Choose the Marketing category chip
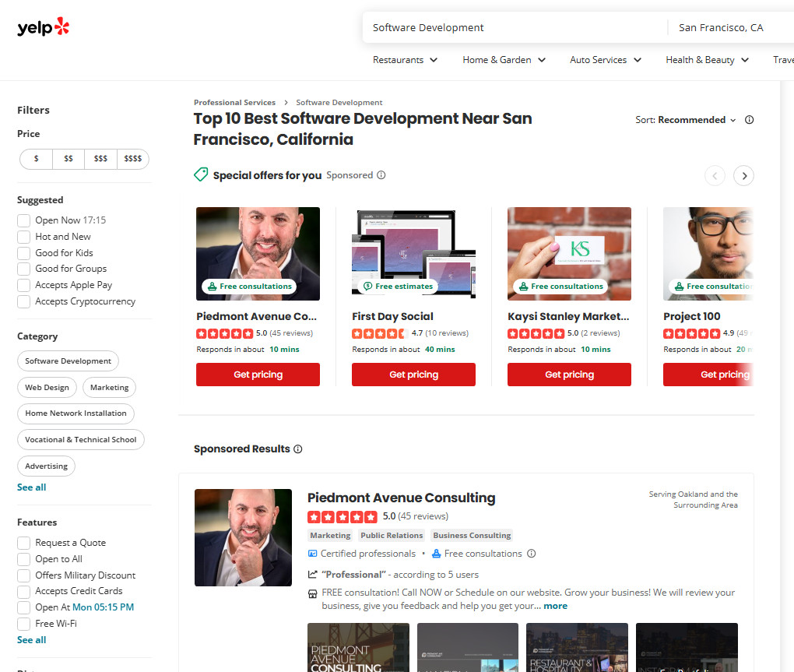This screenshot has width=794, height=672. (x=110, y=388)
